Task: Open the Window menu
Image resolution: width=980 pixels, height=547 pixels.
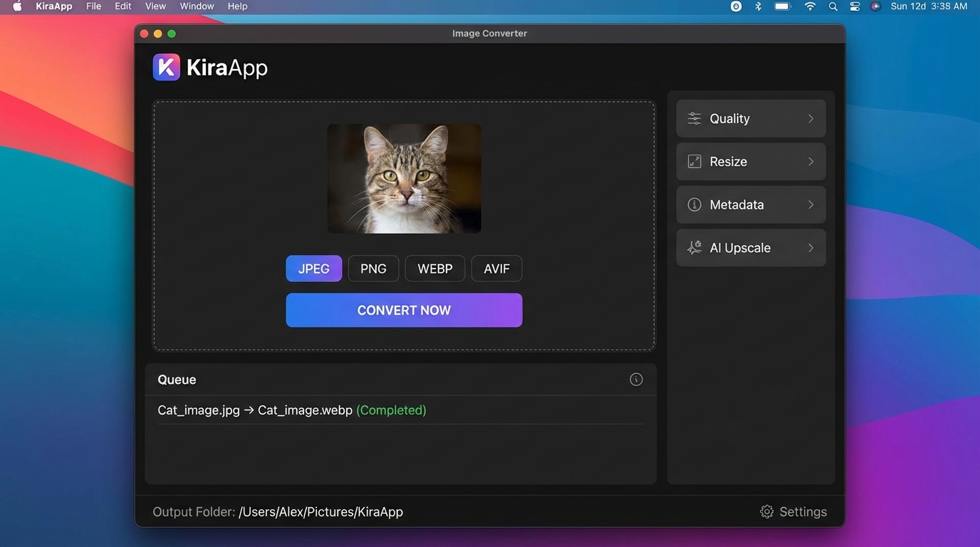Action: pos(197,6)
